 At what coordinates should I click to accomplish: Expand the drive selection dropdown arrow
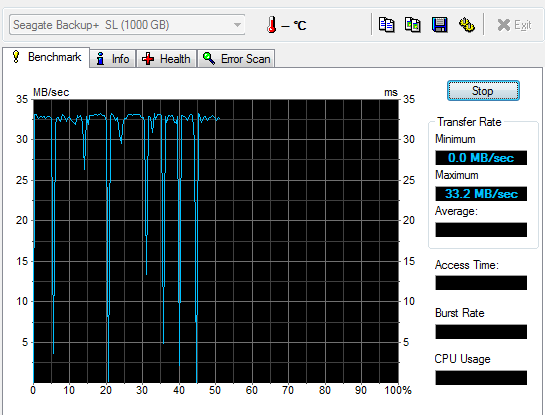(x=237, y=25)
